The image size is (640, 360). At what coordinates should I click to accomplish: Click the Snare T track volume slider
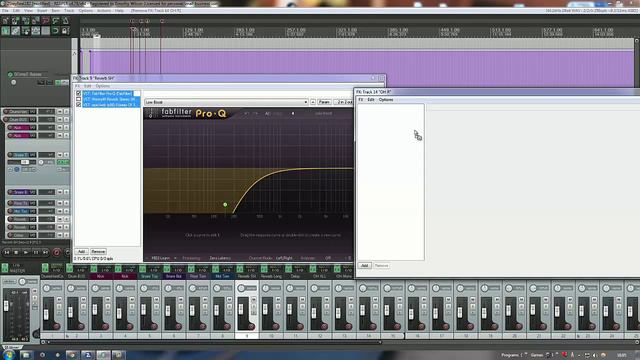24,162
